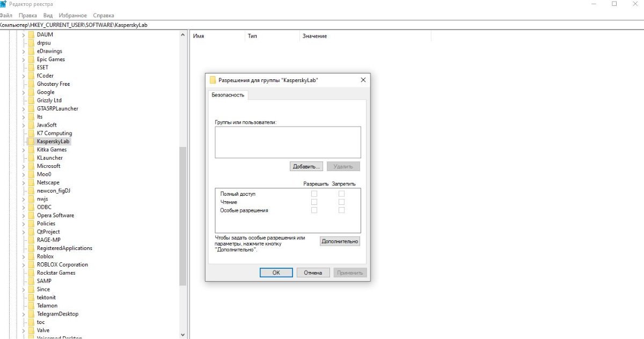This screenshot has height=339, width=644.
Task: Expand the Valve key
Action: pyautogui.click(x=24, y=330)
